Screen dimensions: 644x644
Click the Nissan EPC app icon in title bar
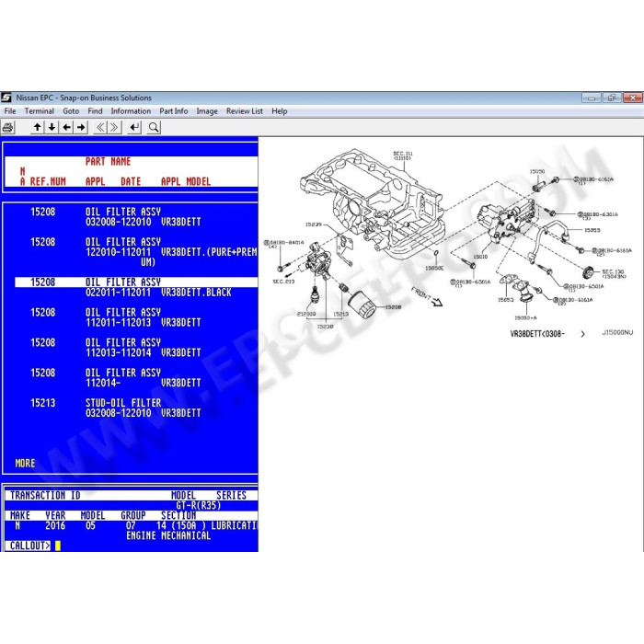(6, 98)
